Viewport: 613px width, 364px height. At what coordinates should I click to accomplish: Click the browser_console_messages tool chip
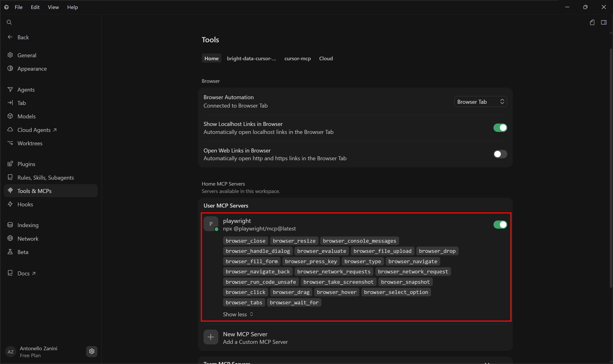pyautogui.click(x=359, y=241)
